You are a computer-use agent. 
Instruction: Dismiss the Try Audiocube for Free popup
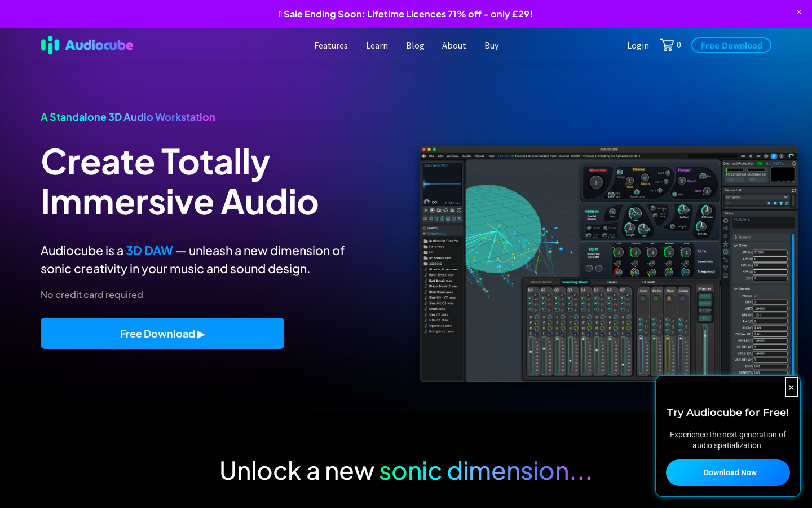click(x=791, y=387)
